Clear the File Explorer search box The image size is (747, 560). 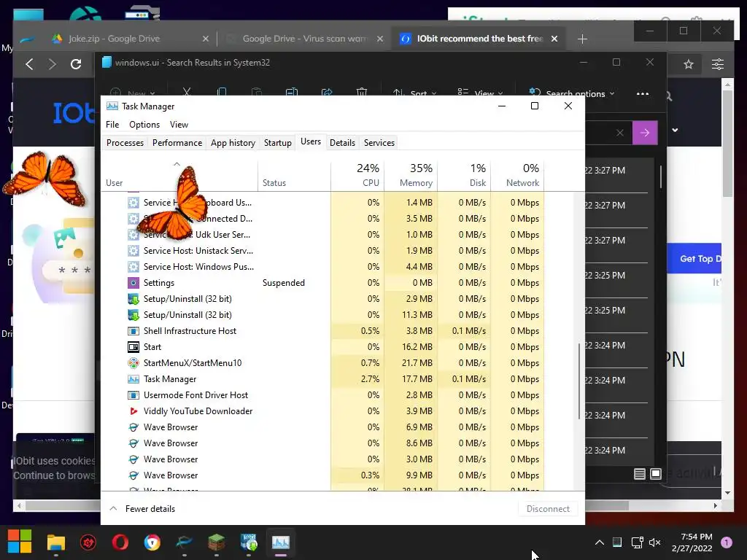(620, 133)
